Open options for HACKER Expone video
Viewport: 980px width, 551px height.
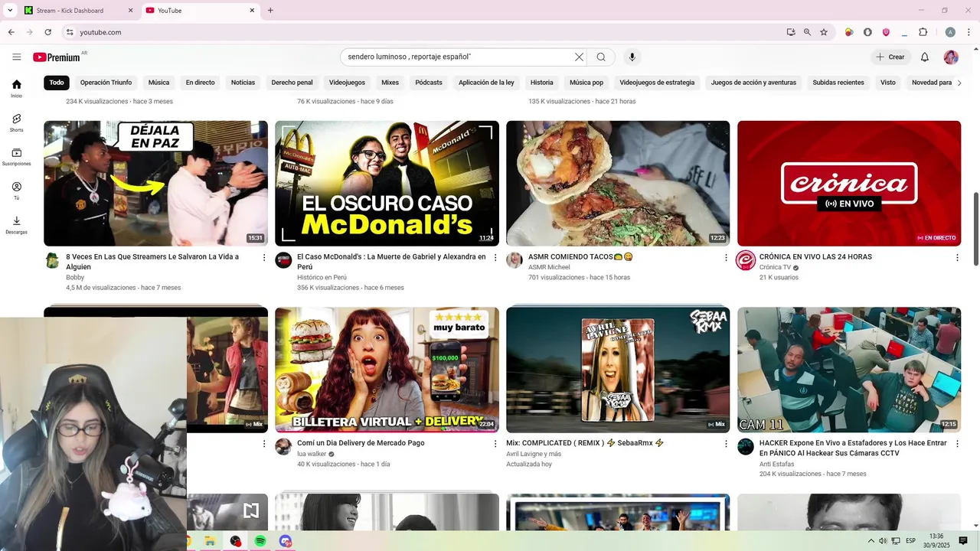point(957,444)
